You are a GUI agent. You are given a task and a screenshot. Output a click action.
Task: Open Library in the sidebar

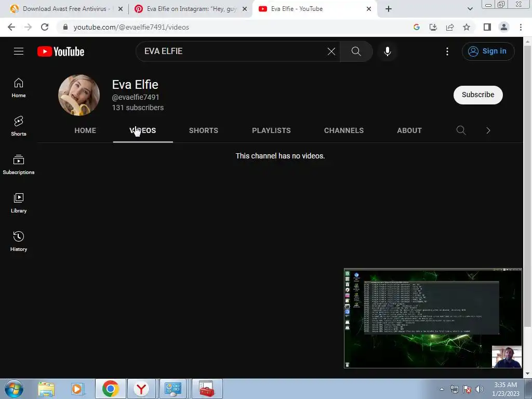tap(19, 203)
